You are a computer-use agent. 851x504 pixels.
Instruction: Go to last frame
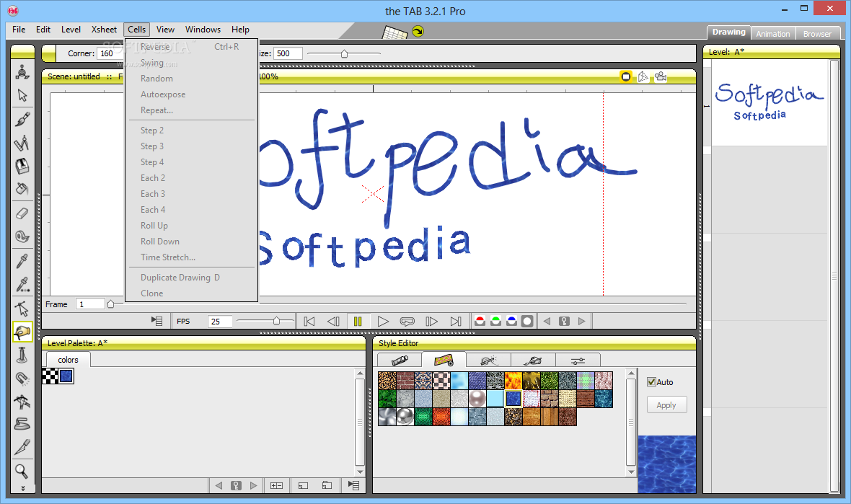tap(456, 321)
